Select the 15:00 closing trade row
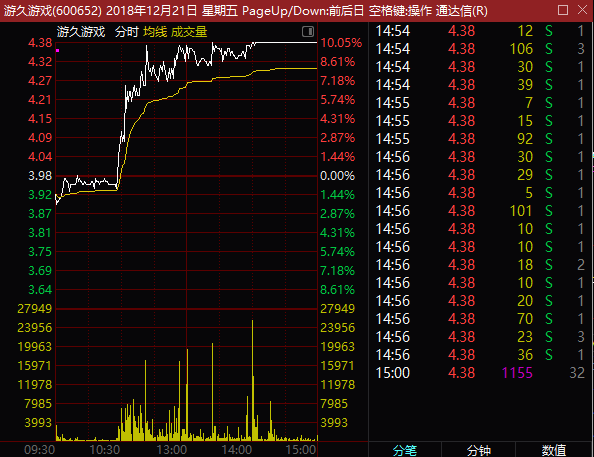This screenshot has width=594, height=457. coord(480,373)
